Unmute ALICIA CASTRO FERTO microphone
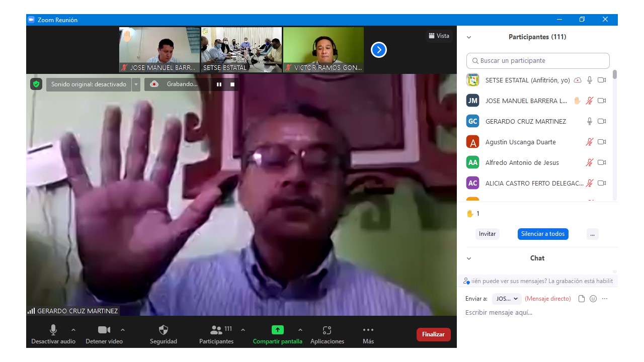Viewport: 644px width, 362px height. 590,183
